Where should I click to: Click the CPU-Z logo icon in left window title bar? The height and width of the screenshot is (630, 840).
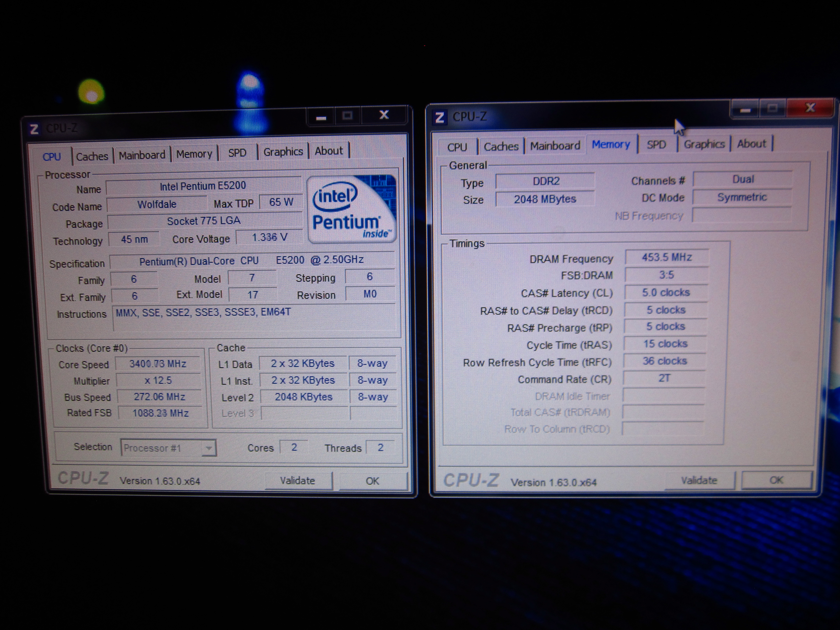[34, 129]
